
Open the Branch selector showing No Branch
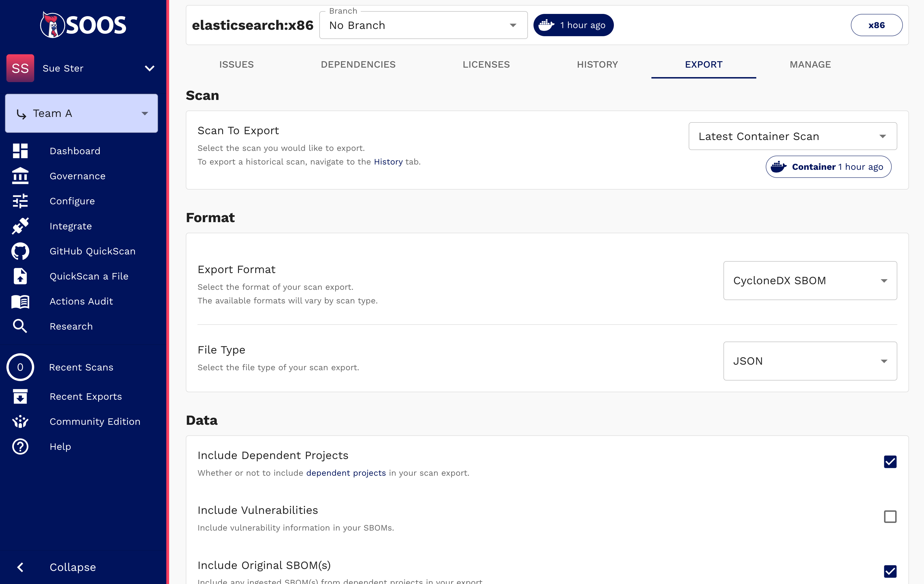point(423,25)
